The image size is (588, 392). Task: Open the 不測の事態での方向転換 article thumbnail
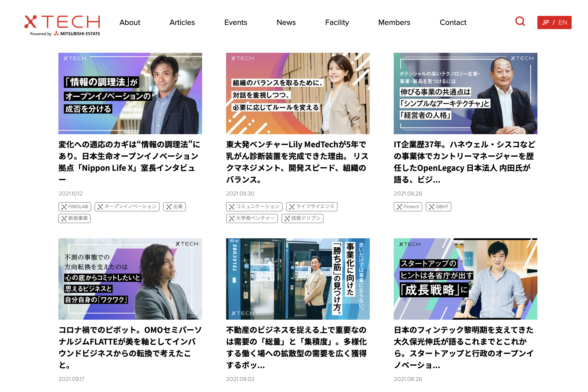tap(130, 279)
